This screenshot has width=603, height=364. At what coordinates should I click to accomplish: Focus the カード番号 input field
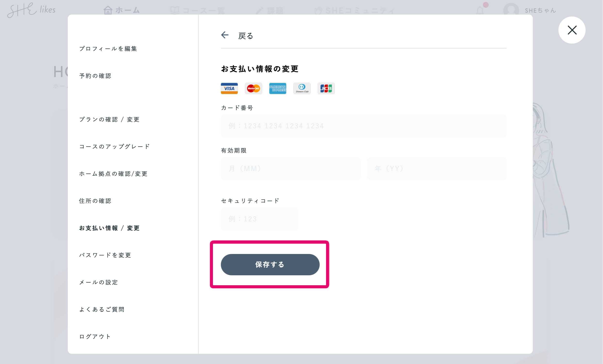(x=363, y=126)
